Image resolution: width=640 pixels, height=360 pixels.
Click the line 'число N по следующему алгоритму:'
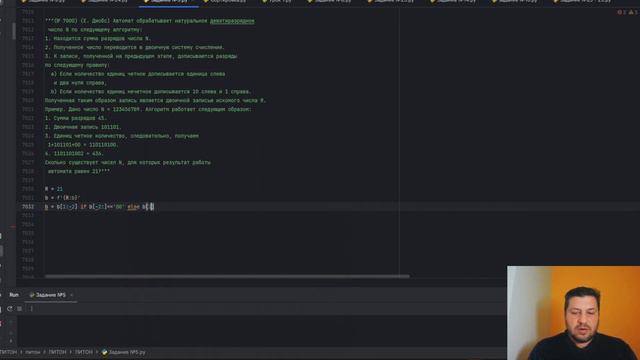(x=95, y=30)
